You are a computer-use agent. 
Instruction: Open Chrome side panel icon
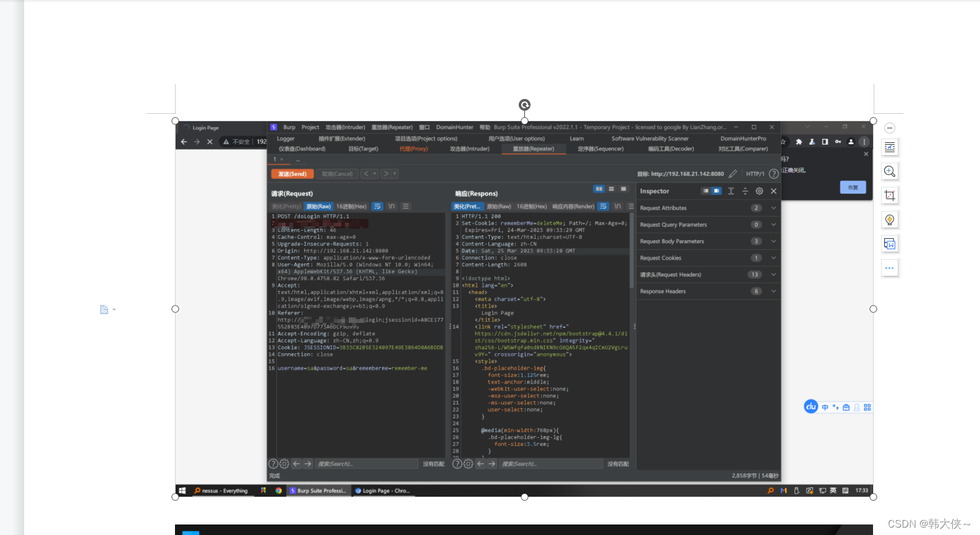pos(825,142)
